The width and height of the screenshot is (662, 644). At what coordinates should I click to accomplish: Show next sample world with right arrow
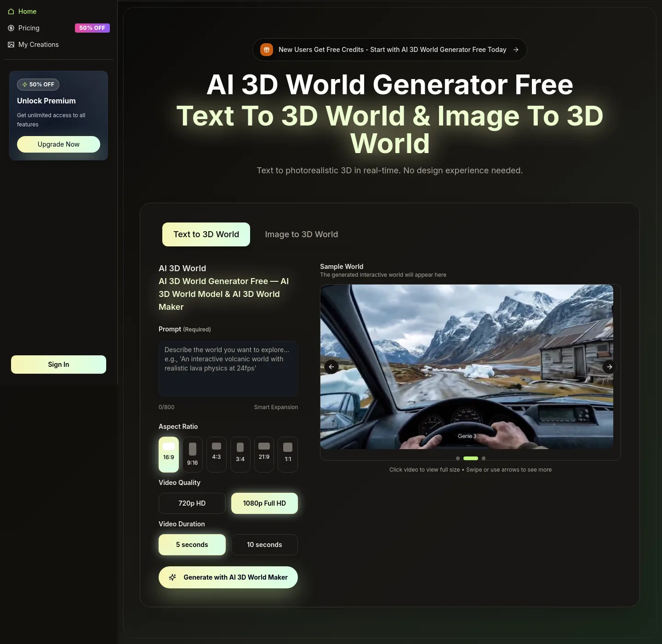point(610,367)
